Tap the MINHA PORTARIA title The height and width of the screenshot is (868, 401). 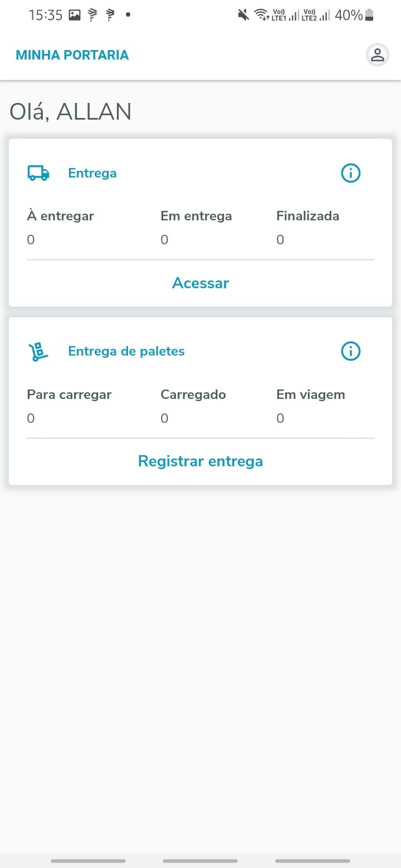(72, 55)
